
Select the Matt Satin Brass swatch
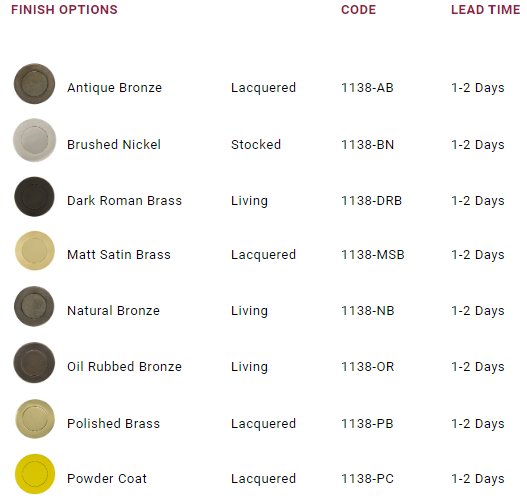(35, 251)
